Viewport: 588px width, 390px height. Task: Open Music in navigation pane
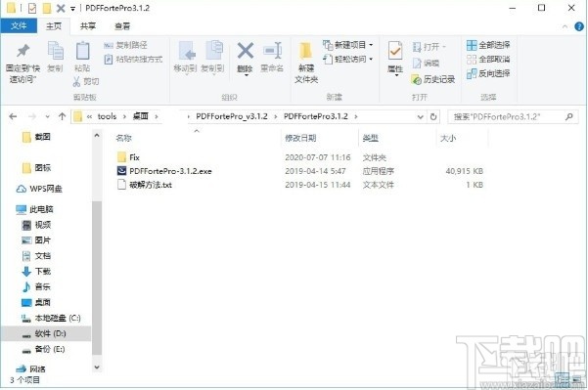click(36, 287)
